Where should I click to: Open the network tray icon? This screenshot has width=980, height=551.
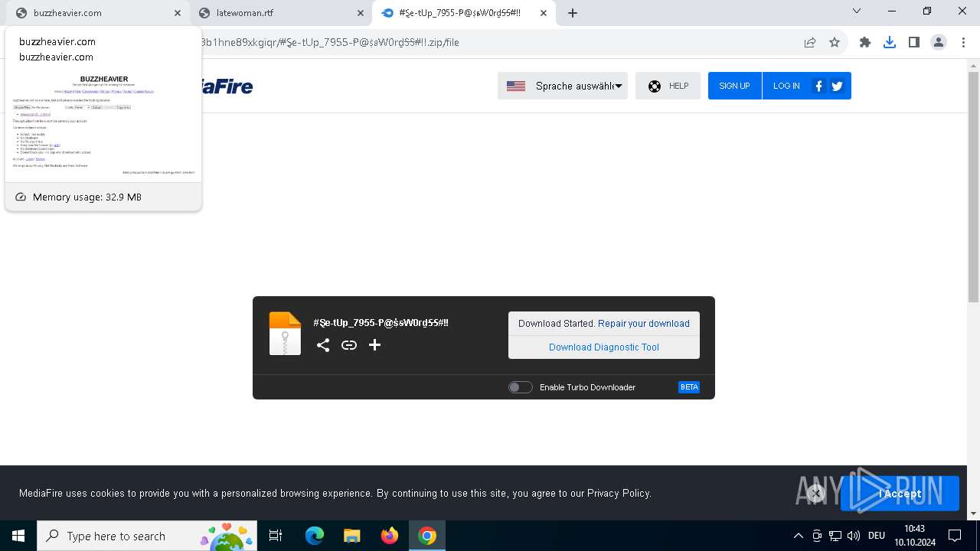(x=835, y=536)
